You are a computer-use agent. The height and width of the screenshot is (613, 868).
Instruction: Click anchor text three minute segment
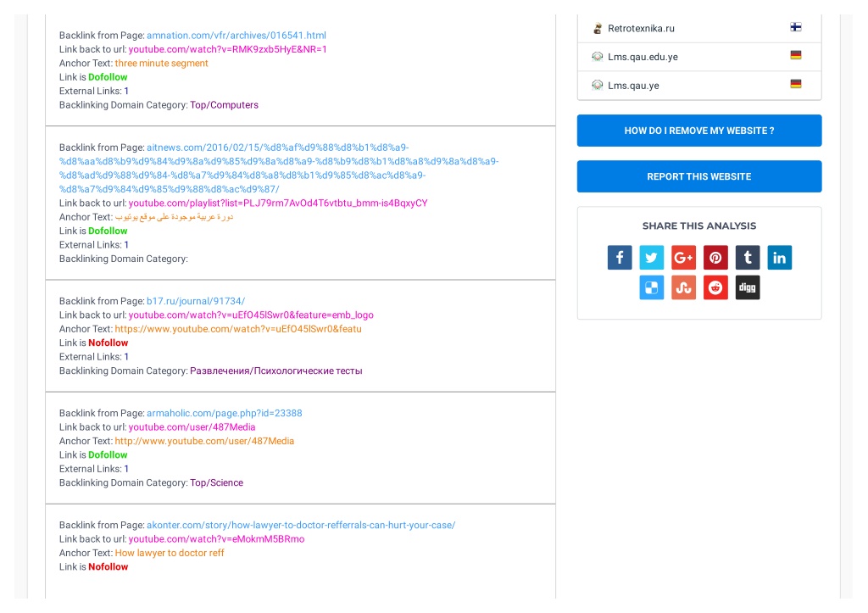pos(162,63)
